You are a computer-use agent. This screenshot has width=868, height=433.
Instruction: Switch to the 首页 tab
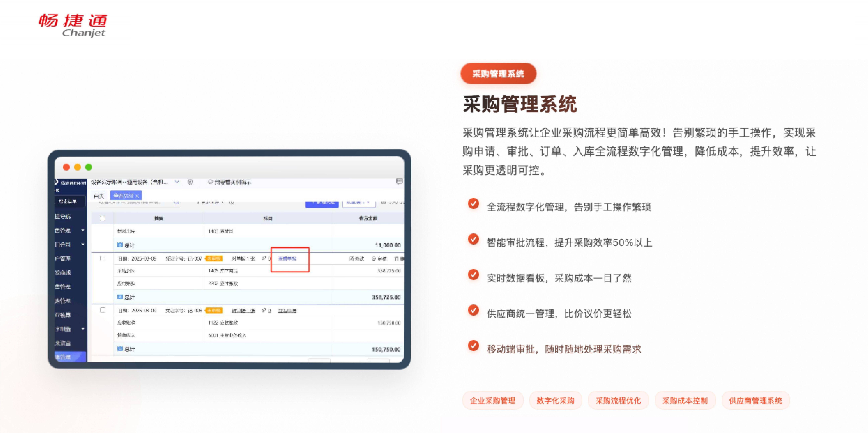click(x=99, y=196)
